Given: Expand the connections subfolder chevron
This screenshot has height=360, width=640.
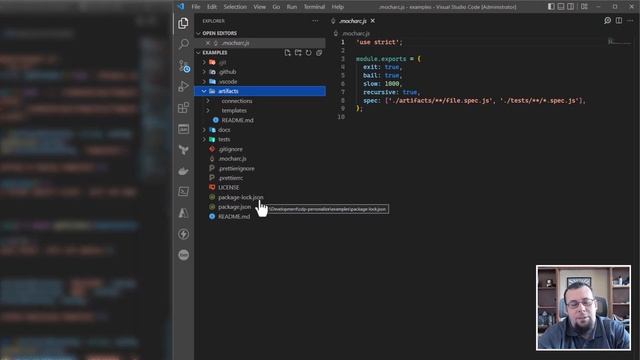Looking at the screenshot, I should click(208, 101).
